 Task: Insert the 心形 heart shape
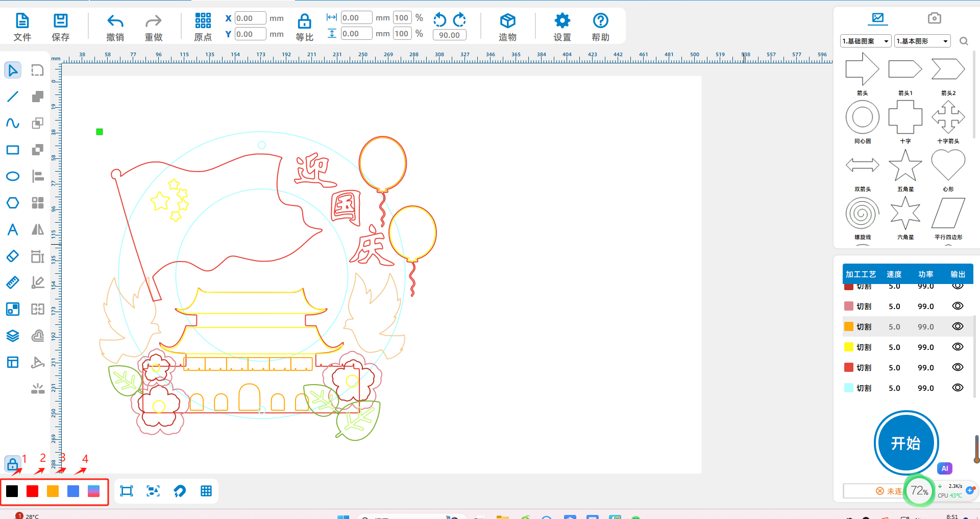[x=948, y=165]
